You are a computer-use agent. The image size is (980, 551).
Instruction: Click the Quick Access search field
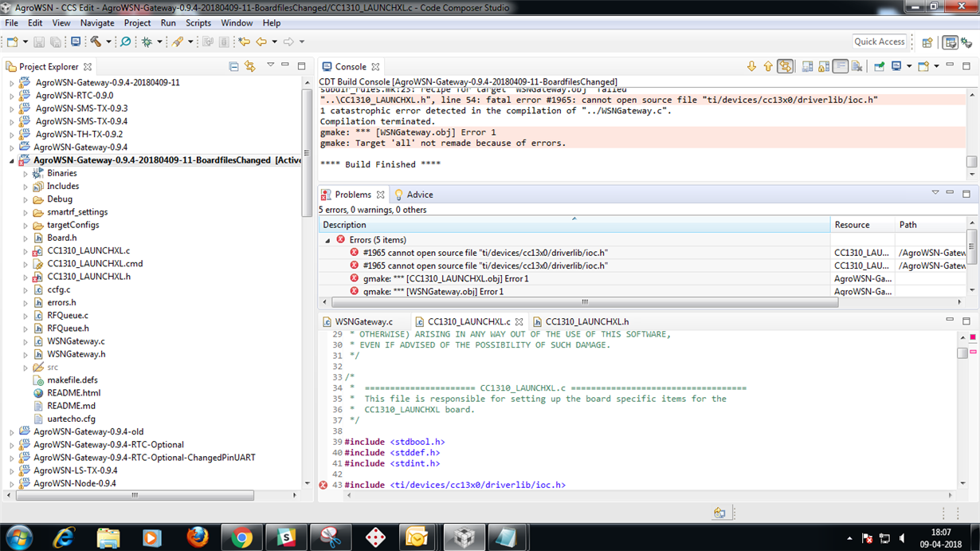pos(879,41)
